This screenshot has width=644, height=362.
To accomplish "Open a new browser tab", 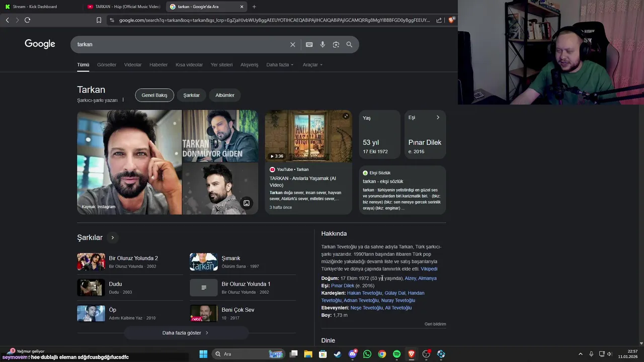I will tap(254, 7).
